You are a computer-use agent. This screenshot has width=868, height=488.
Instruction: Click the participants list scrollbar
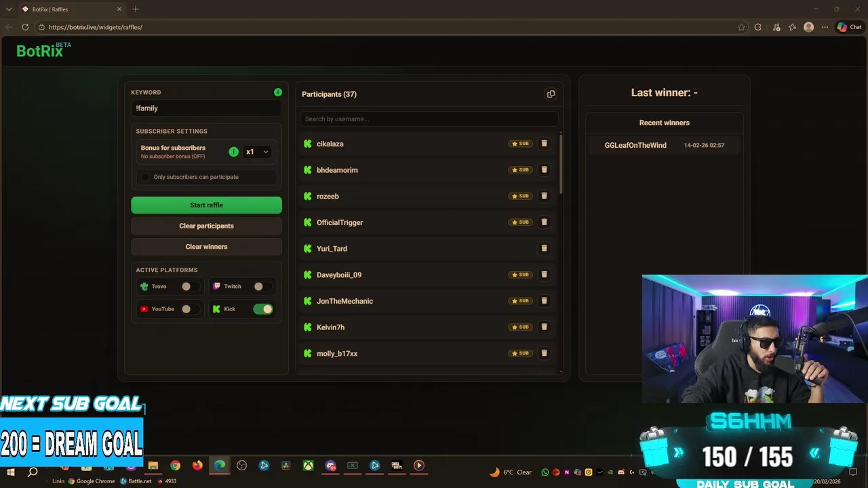pos(561,163)
